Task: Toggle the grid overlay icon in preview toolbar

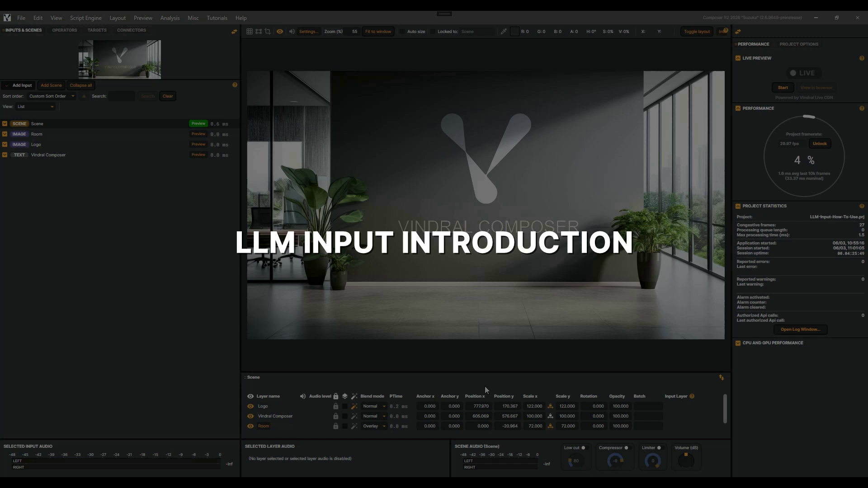Action: (249, 32)
